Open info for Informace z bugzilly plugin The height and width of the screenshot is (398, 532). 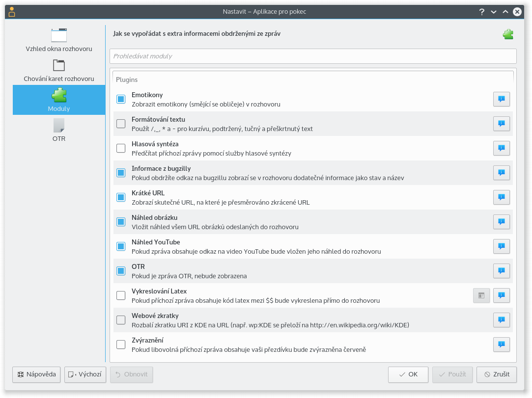[x=501, y=173]
